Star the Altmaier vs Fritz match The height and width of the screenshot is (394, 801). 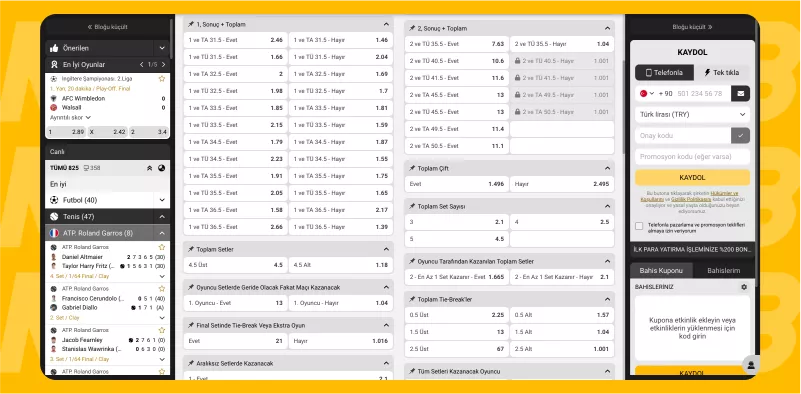tap(162, 247)
